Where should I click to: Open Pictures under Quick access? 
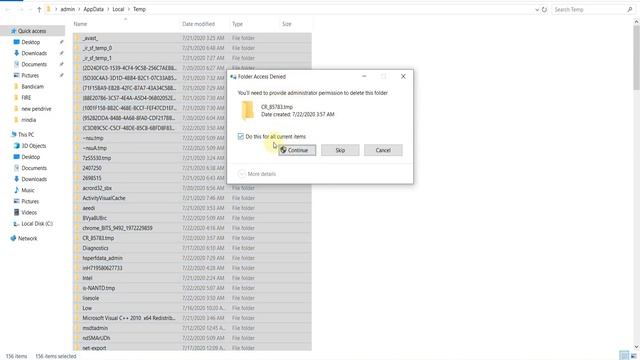point(30,76)
